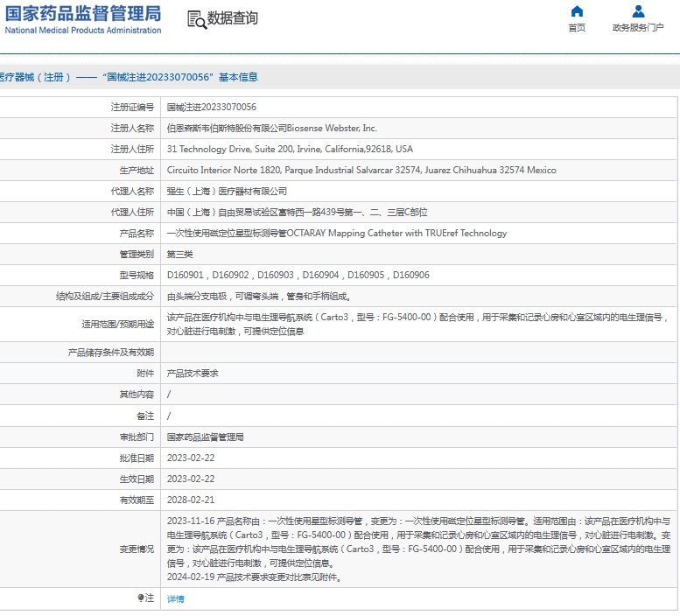680x616 pixels.
Task: Open the 政务服务门户 user icon
Action: 638,10
